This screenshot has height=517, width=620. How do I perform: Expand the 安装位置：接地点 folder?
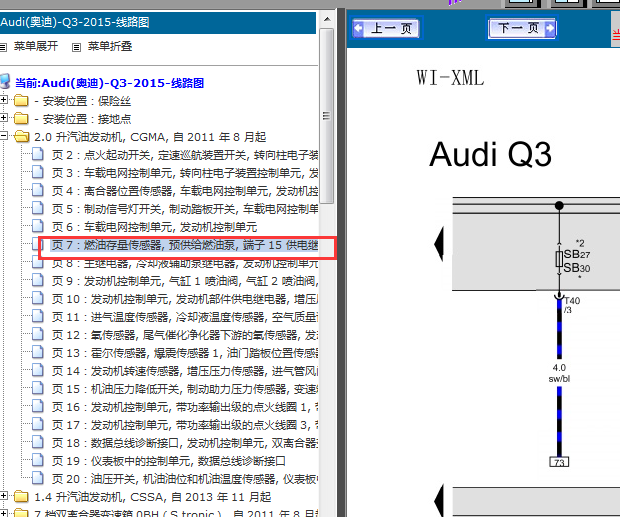(4, 118)
